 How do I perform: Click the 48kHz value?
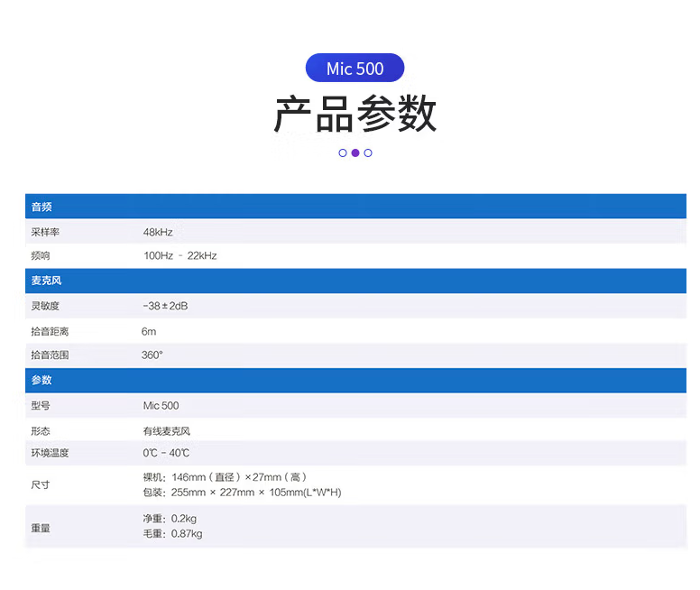coord(158,232)
